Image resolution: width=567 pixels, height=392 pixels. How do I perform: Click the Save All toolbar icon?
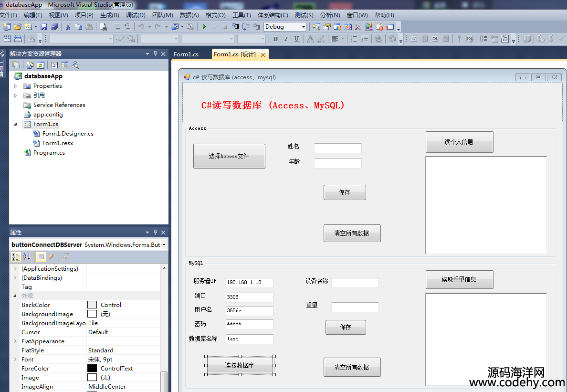point(54,26)
